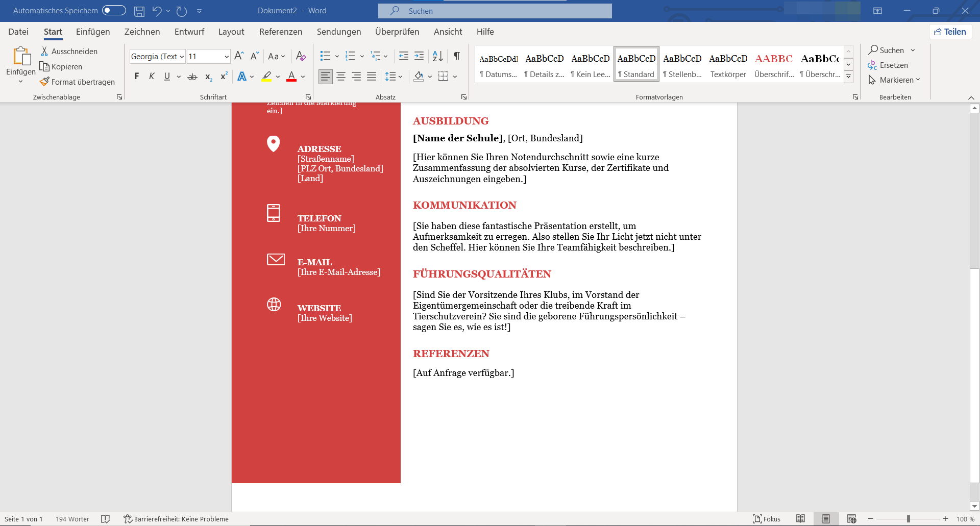Image resolution: width=980 pixels, height=526 pixels.
Task: Align text left
Action: (x=325, y=77)
